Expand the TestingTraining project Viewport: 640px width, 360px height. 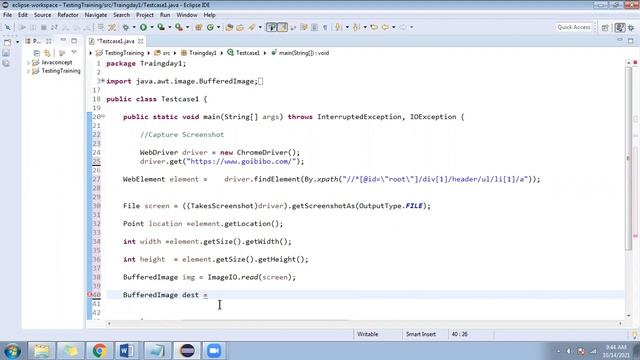click(x=28, y=71)
